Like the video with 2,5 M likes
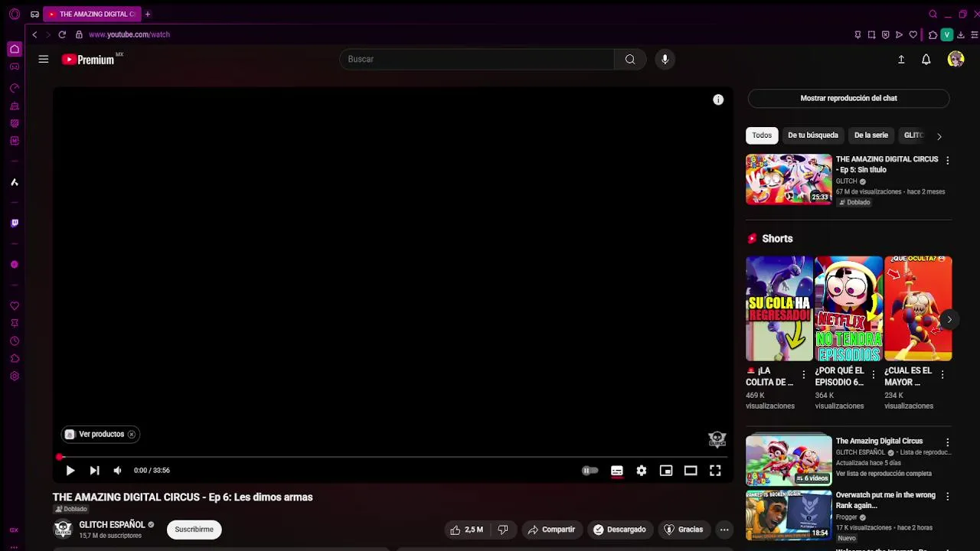Screen dimensions: 980x551 [x=466, y=530]
